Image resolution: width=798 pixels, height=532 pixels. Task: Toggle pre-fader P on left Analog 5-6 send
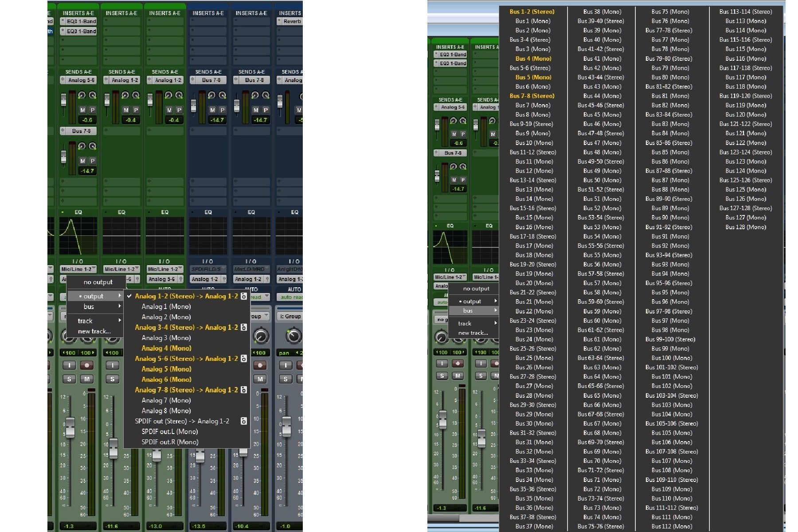tap(92, 110)
